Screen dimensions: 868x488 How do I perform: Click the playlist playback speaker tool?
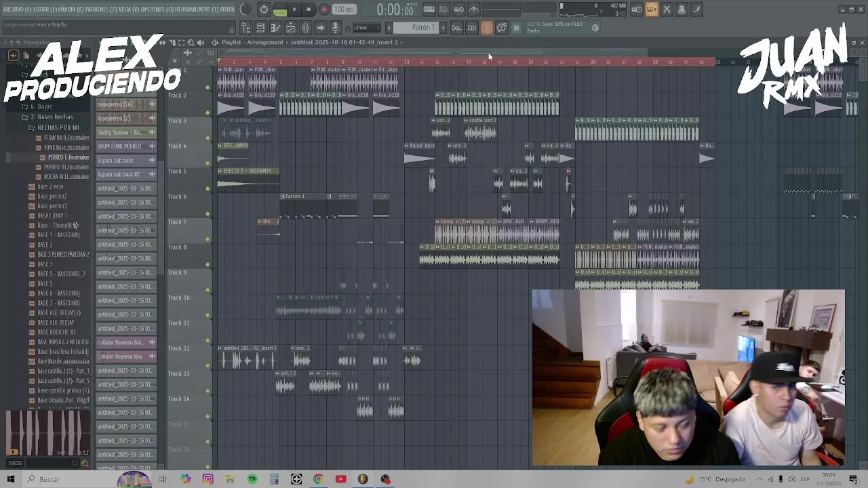click(x=201, y=42)
